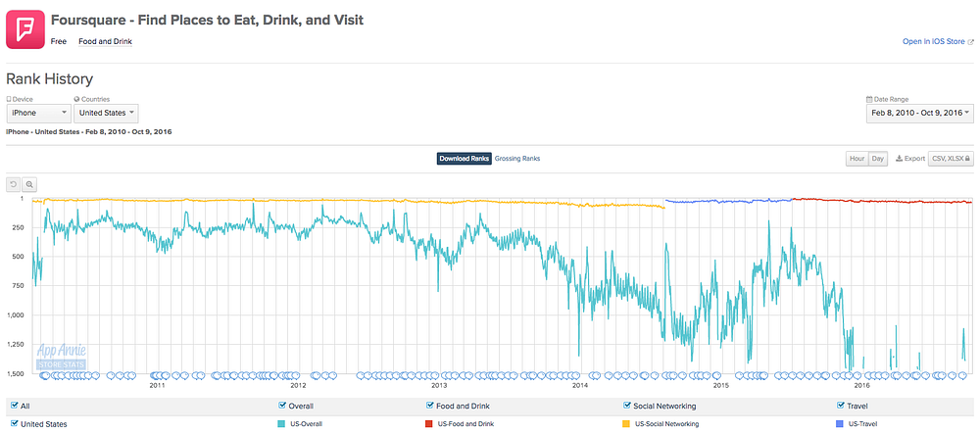Click the US-Travel blue legend swatch

841,424
